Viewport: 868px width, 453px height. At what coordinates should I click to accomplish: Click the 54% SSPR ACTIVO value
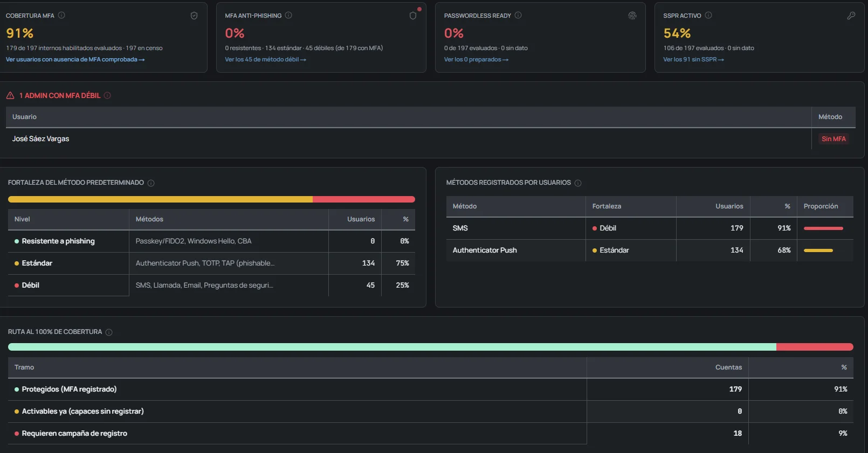(x=677, y=33)
